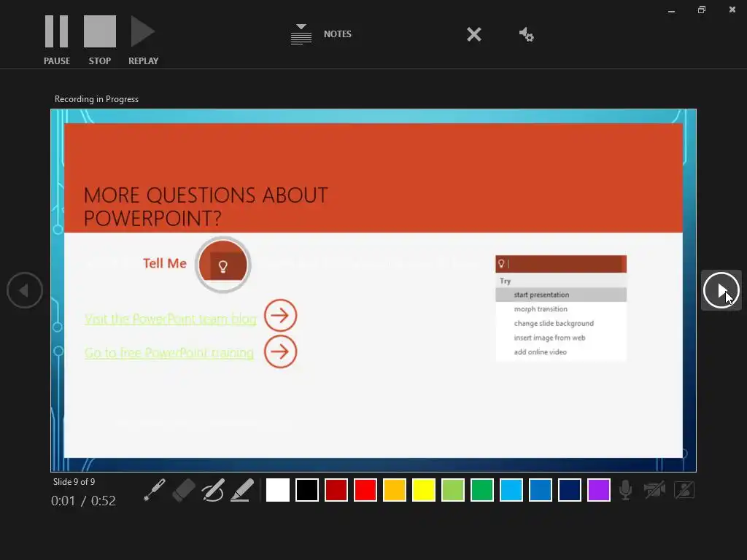This screenshot has height=560, width=747.
Task: Choose the light green ink color
Action: coord(453,490)
